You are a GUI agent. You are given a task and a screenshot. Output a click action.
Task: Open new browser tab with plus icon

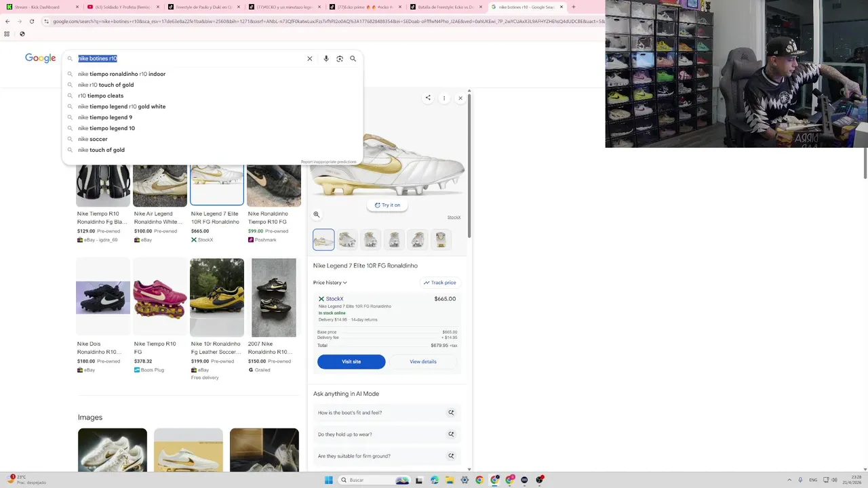(x=573, y=7)
